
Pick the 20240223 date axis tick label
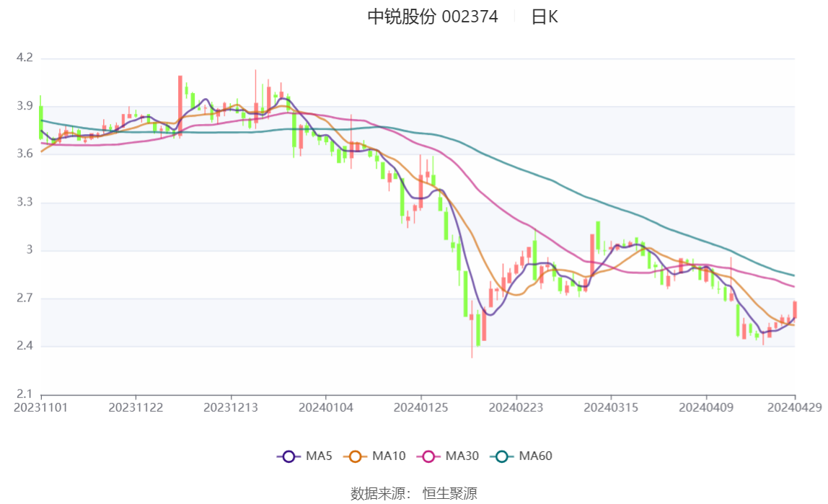(516, 407)
